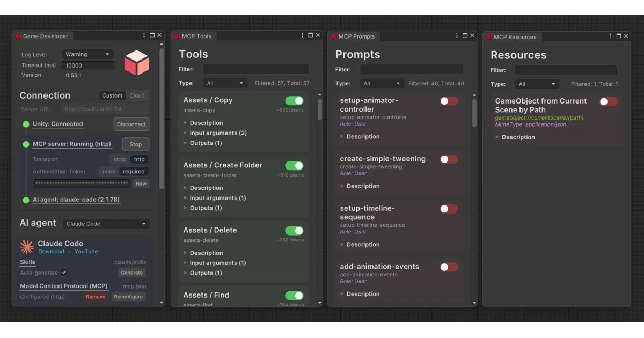
Task: Open the MCP Prompts panel options menu
Action: (x=457, y=35)
